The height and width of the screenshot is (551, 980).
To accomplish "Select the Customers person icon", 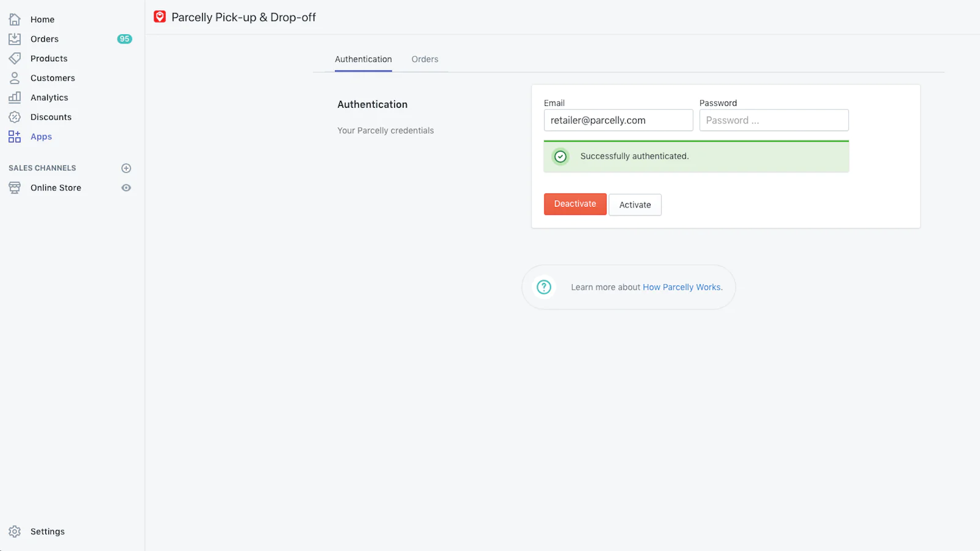I will 15,78.
